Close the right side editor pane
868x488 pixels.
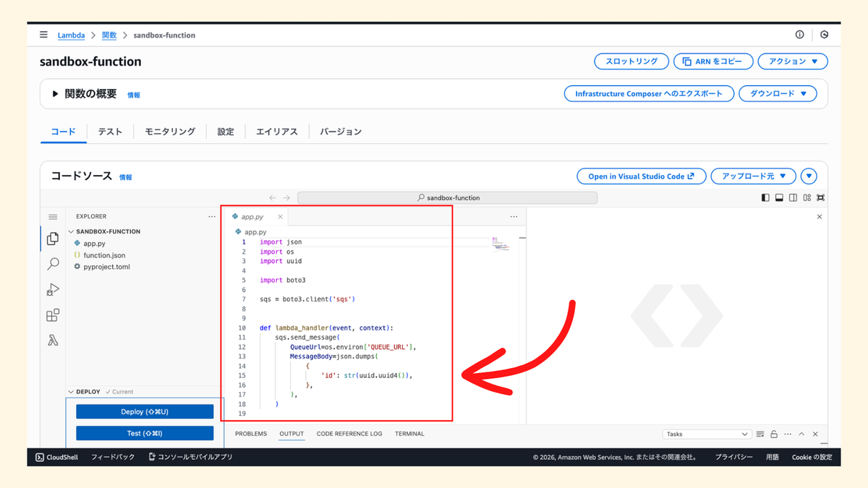point(820,217)
